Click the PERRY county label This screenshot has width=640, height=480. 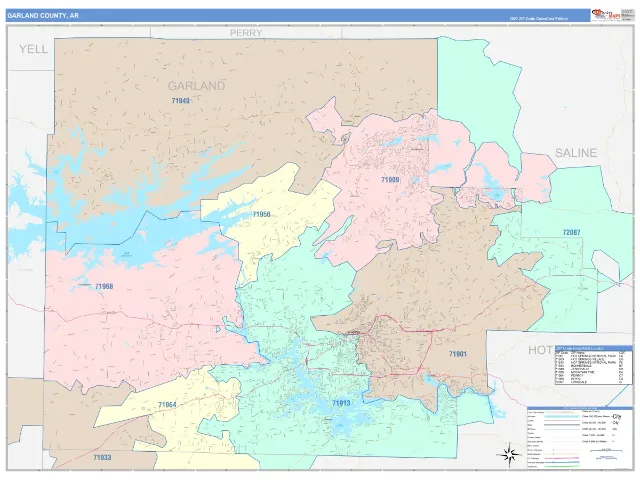click(x=246, y=33)
